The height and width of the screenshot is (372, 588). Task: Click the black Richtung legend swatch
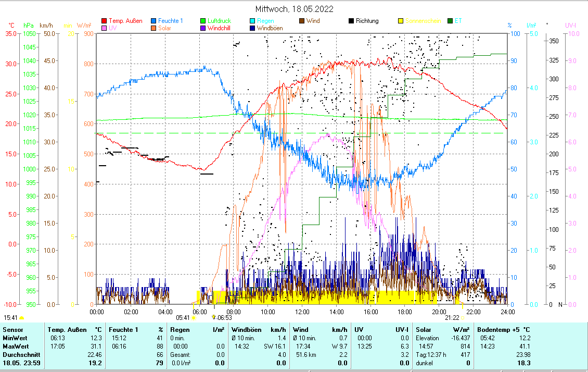351,21
